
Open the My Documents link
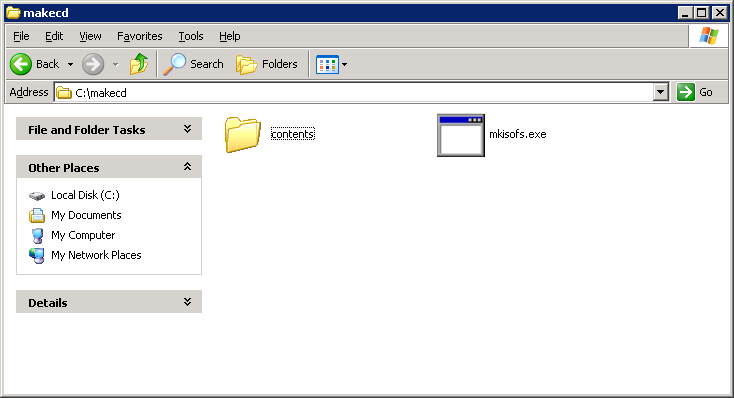tap(86, 215)
